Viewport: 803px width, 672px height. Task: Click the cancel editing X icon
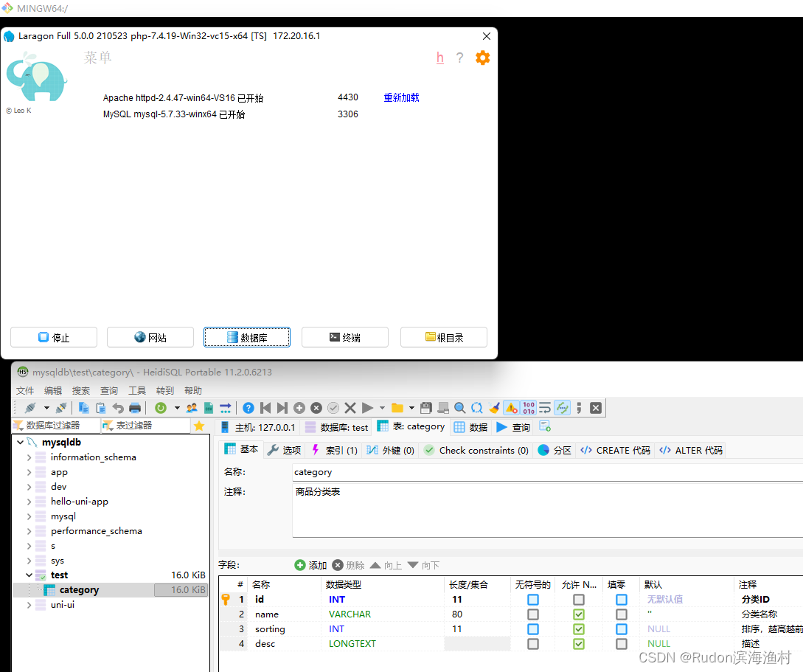point(350,408)
